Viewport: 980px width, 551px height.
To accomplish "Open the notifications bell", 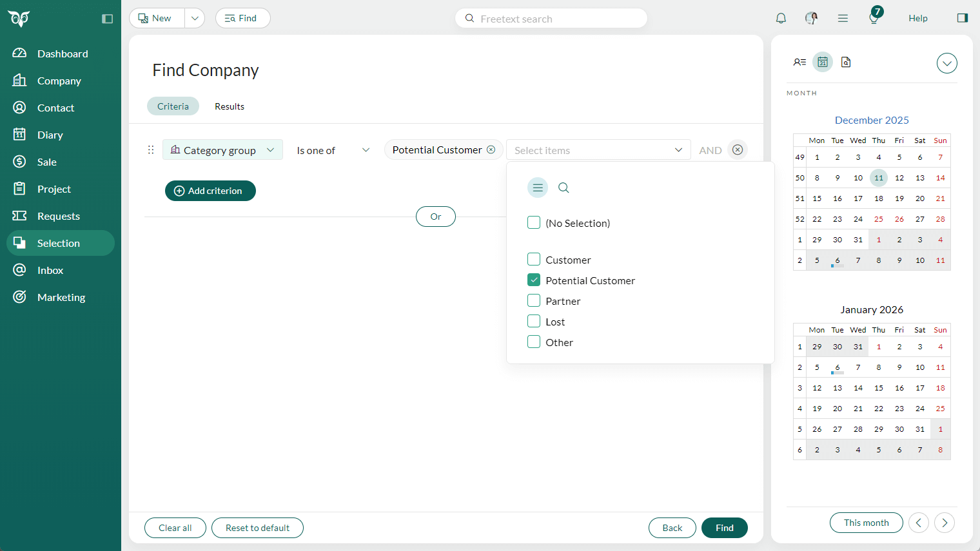I will point(781,18).
